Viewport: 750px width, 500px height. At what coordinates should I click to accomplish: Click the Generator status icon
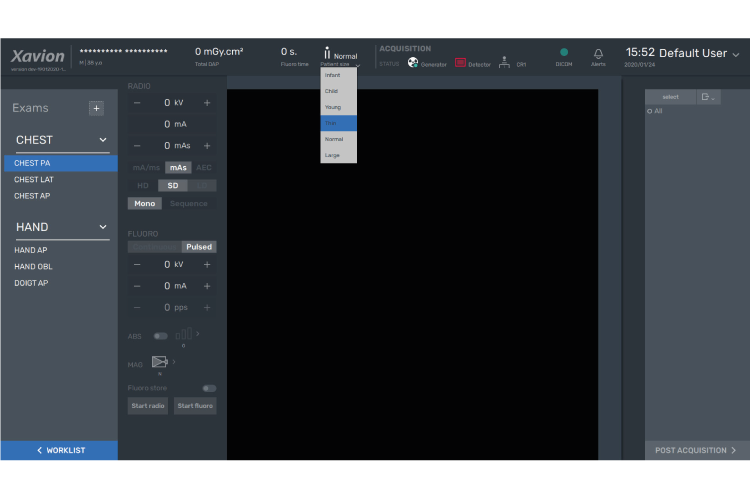pos(412,62)
